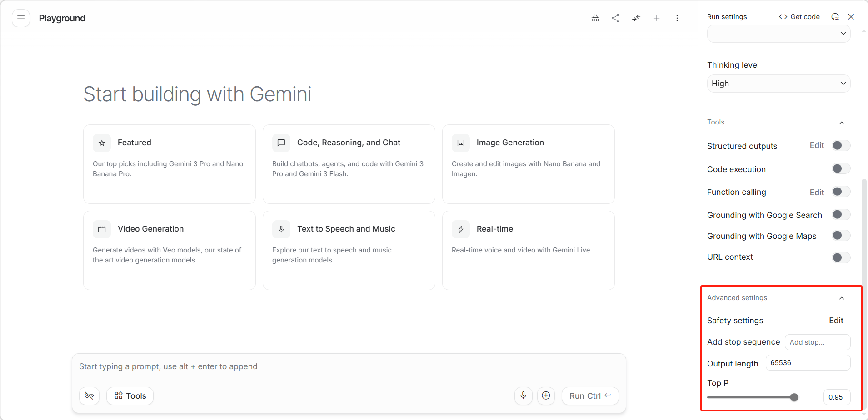This screenshot has width=868, height=420.
Task: Click the Top P value field
Action: click(x=837, y=397)
